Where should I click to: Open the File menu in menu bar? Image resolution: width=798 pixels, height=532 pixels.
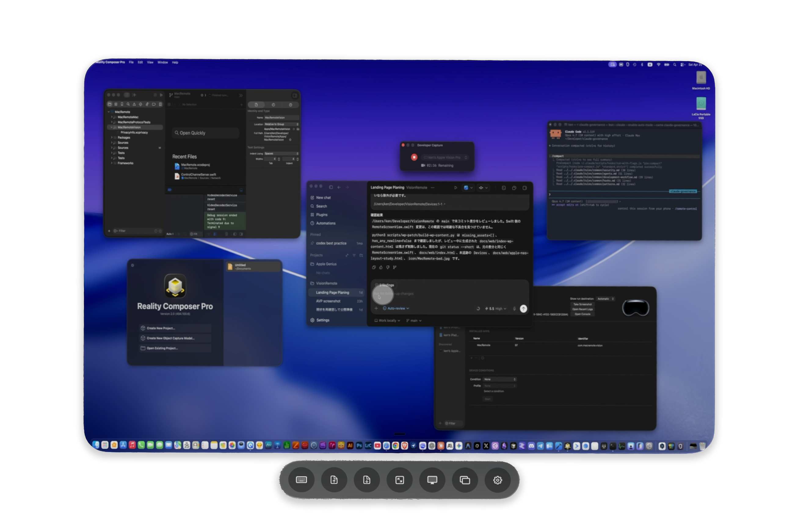[x=131, y=63]
